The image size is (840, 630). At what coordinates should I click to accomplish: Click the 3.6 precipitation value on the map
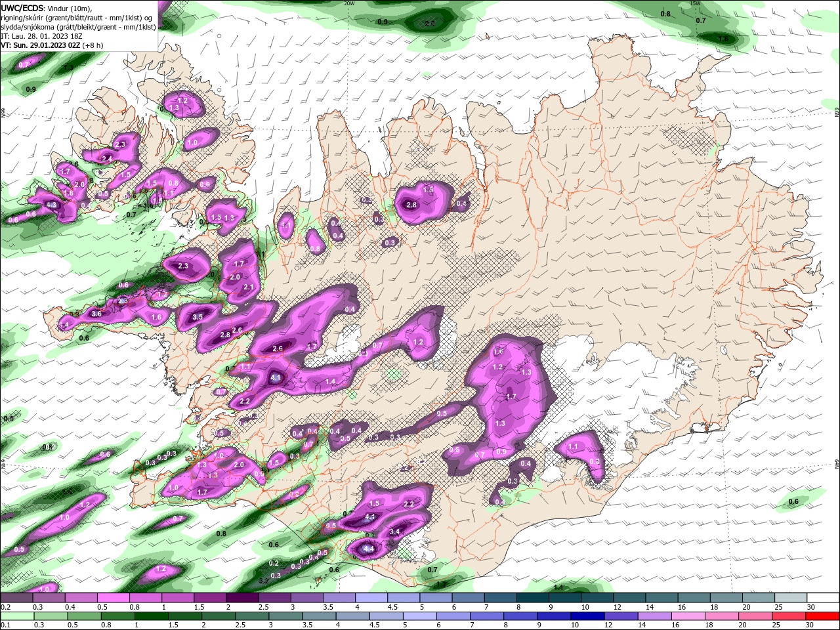pos(96,314)
